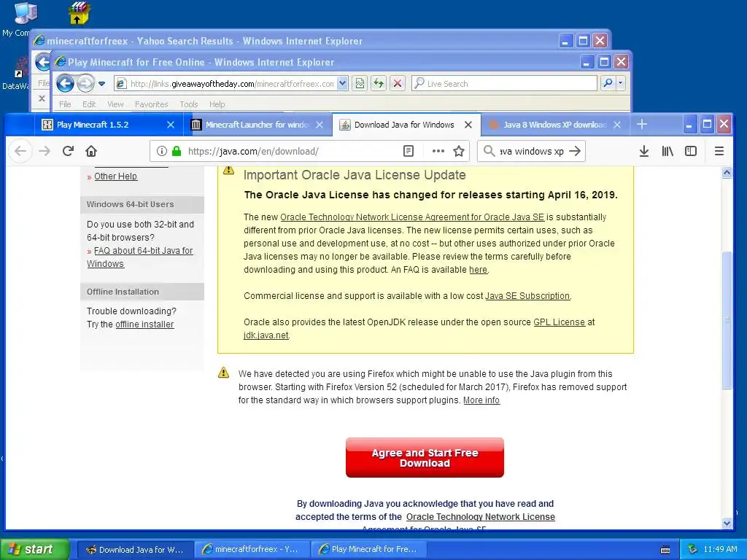Image resolution: width=747 pixels, height=560 pixels.
Task: Open the offline installer link
Action: click(144, 324)
